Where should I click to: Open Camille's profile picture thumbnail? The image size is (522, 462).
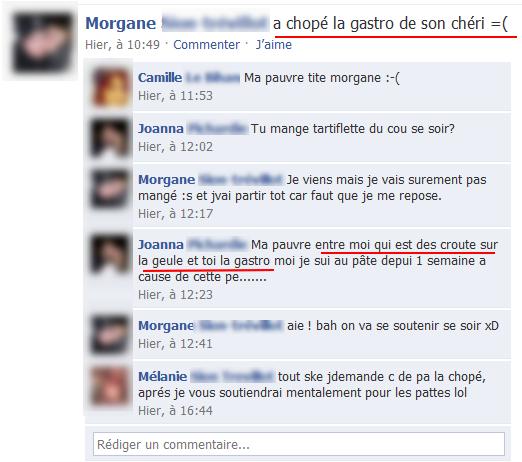click(111, 87)
